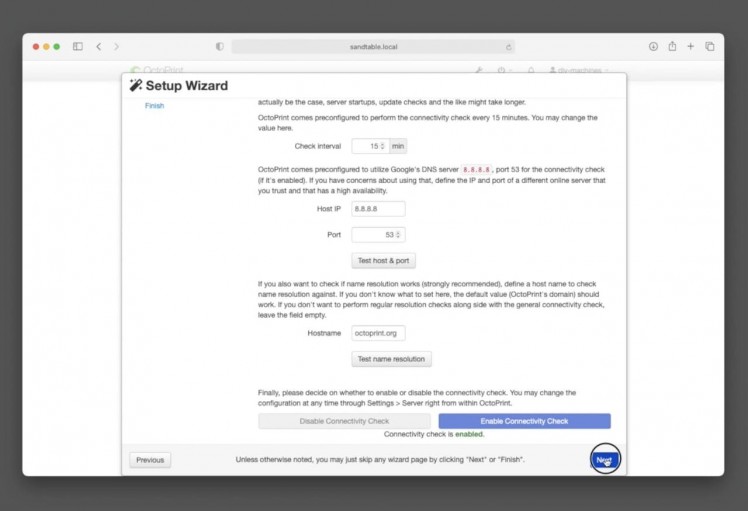Open a new tab with the plus icon
Screen dimensions: 748x511
pos(690,46)
